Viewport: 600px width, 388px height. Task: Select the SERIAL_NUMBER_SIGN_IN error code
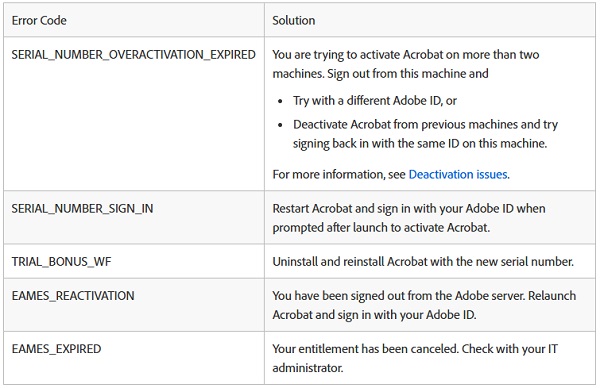pos(82,209)
